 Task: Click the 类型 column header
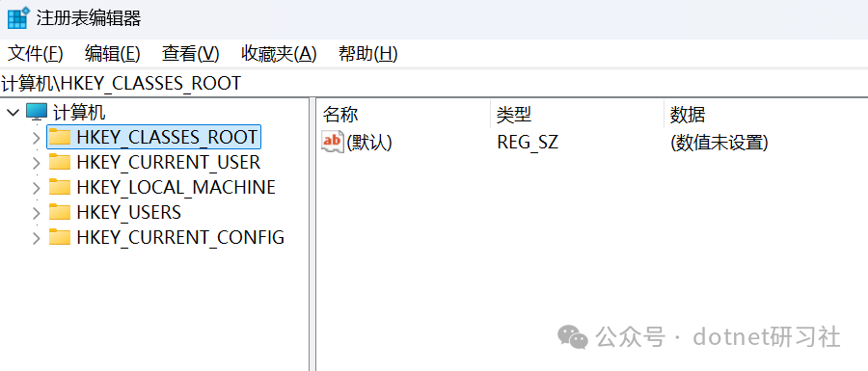577,115
